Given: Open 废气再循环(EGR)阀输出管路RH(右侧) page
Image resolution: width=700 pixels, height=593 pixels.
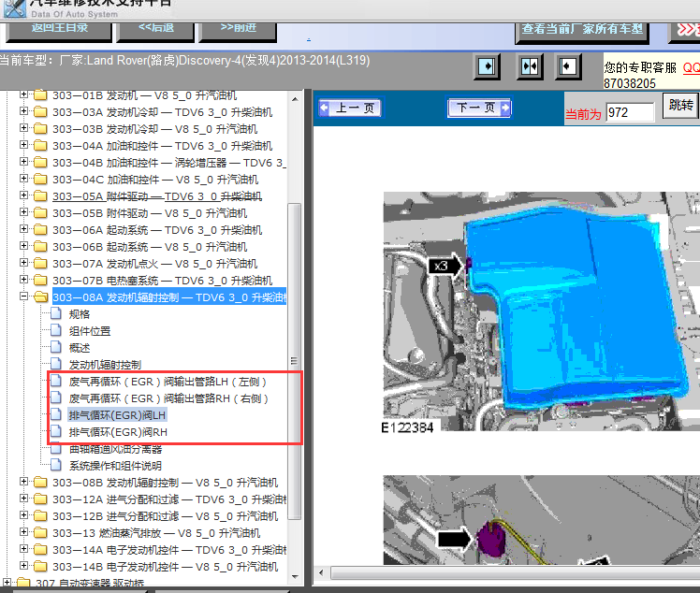Looking at the screenshot, I should coord(168,398).
